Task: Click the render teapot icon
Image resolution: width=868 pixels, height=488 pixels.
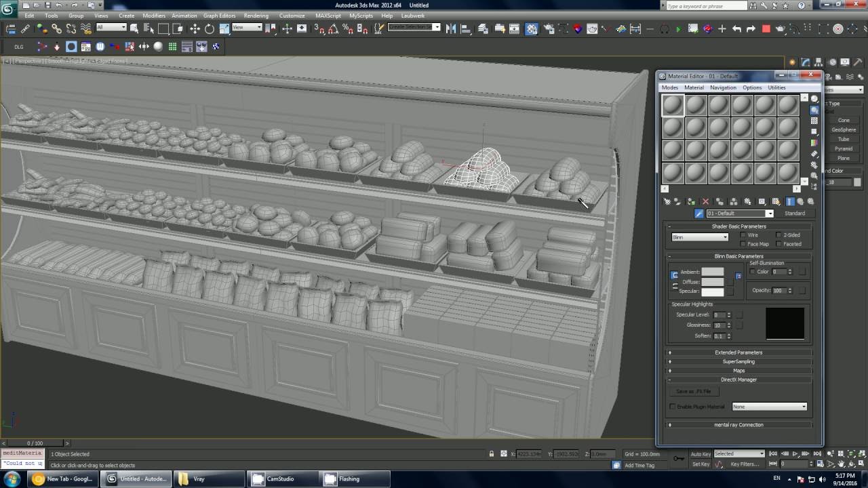Action: click(x=780, y=28)
